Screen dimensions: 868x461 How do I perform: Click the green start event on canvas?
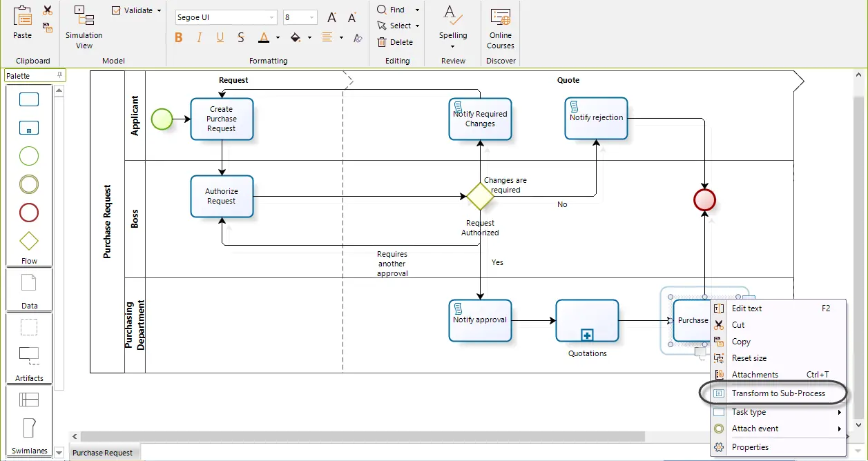162,119
